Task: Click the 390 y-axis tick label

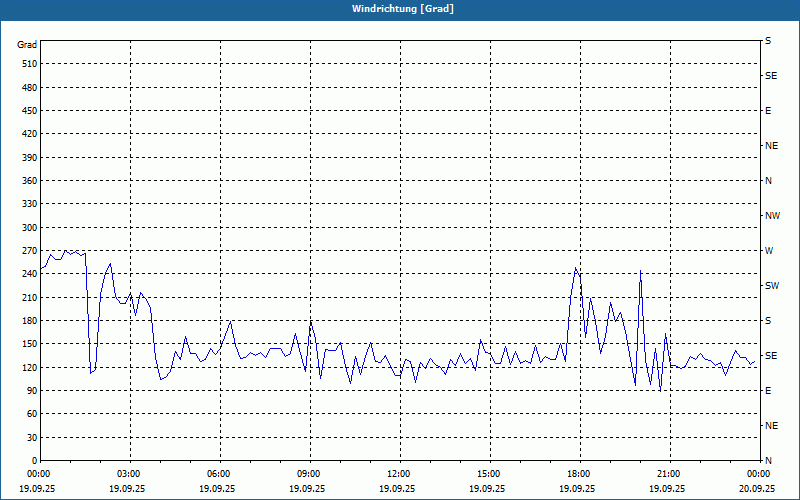Action: coord(30,158)
